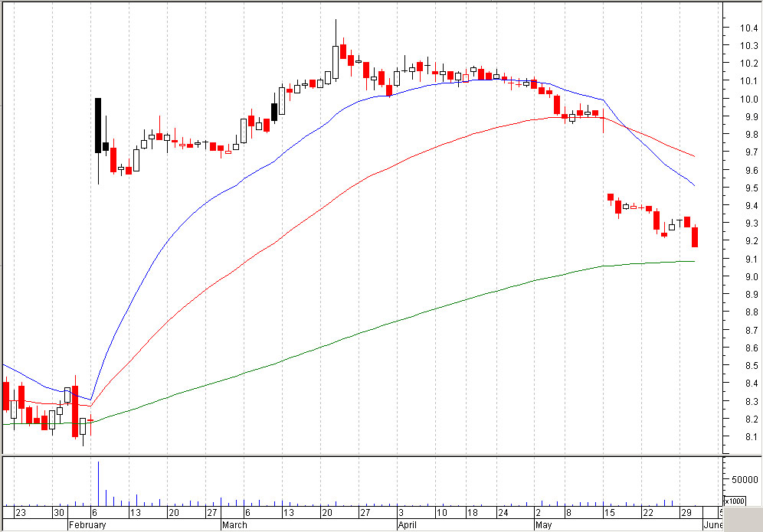Click the 10.2 price axis label

click(x=749, y=64)
